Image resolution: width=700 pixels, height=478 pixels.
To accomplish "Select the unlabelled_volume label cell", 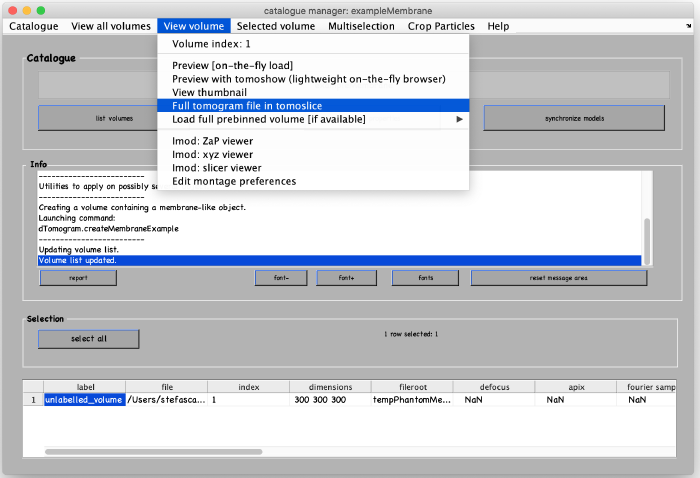I will (x=84, y=400).
